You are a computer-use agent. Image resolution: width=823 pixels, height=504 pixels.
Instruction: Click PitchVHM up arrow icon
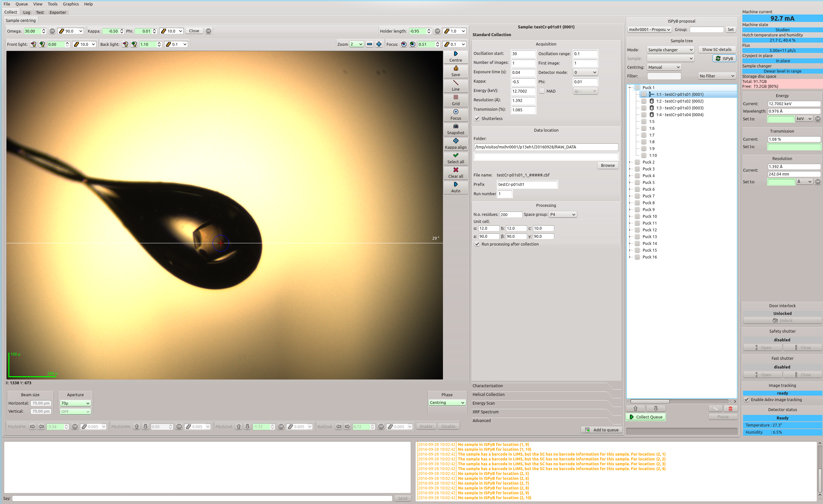point(136,427)
